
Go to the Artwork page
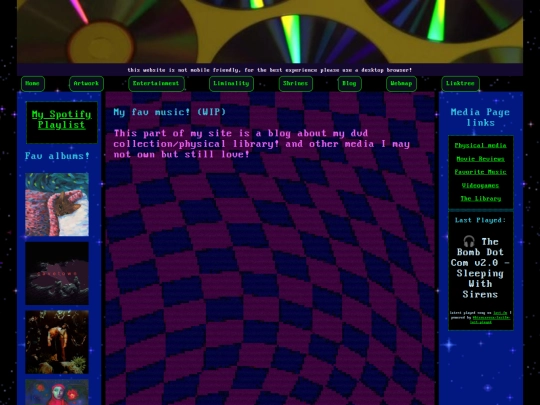[x=86, y=84]
